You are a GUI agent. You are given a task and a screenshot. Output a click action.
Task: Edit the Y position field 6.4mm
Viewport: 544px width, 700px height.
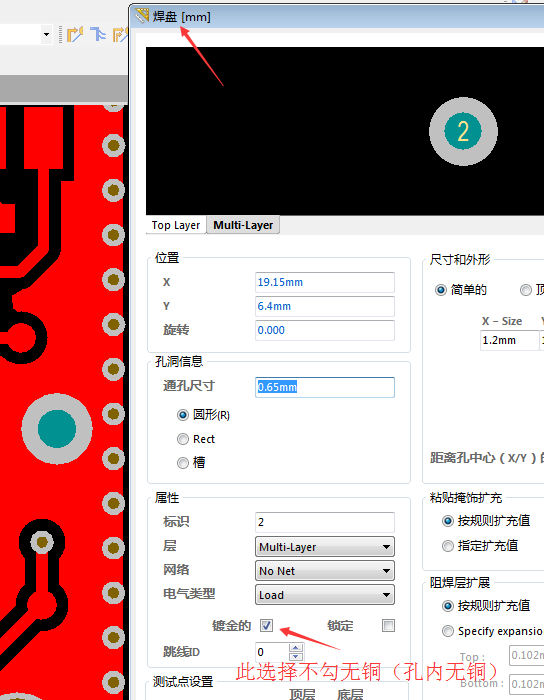pos(324,306)
